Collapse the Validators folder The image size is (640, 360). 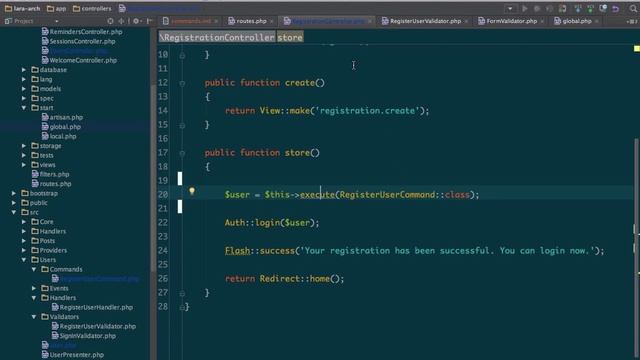pyautogui.click(x=34, y=317)
